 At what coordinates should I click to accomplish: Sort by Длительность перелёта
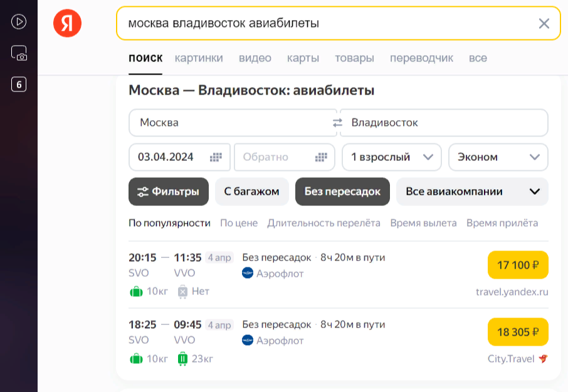tap(324, 223)
